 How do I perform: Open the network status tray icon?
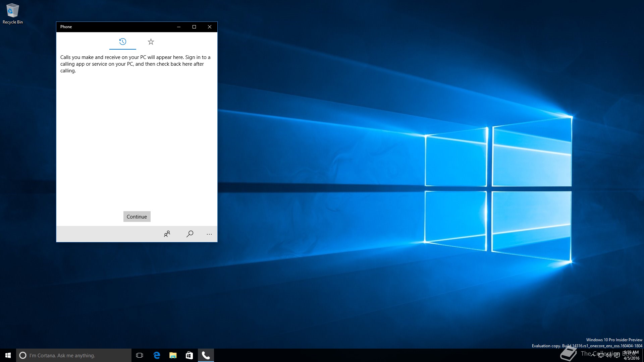click(601, 355)
